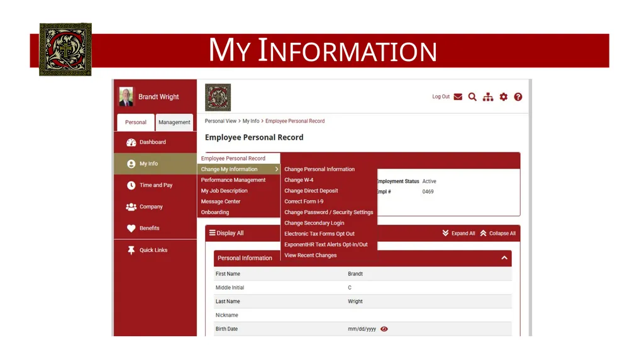Viewport: 644px width, 362px height.
Task: Select View Recent Changes option
Action: click(x=310, y=255)
